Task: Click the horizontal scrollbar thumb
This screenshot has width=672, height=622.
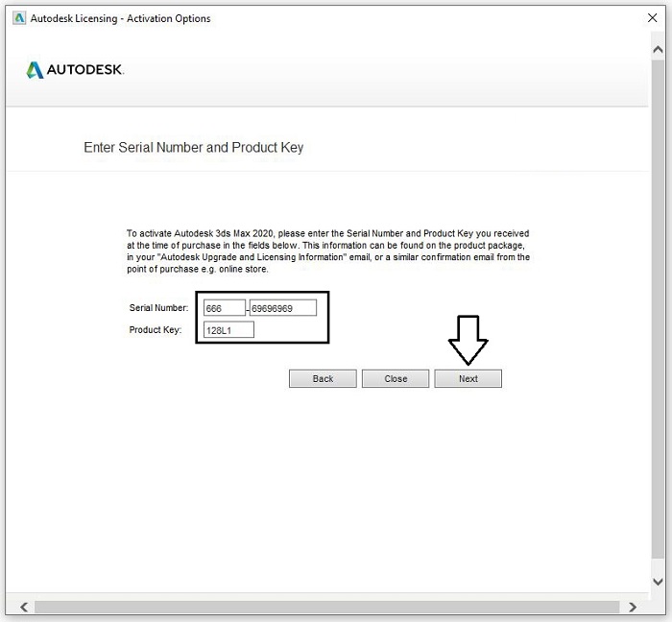Action: tap(327, 607)
